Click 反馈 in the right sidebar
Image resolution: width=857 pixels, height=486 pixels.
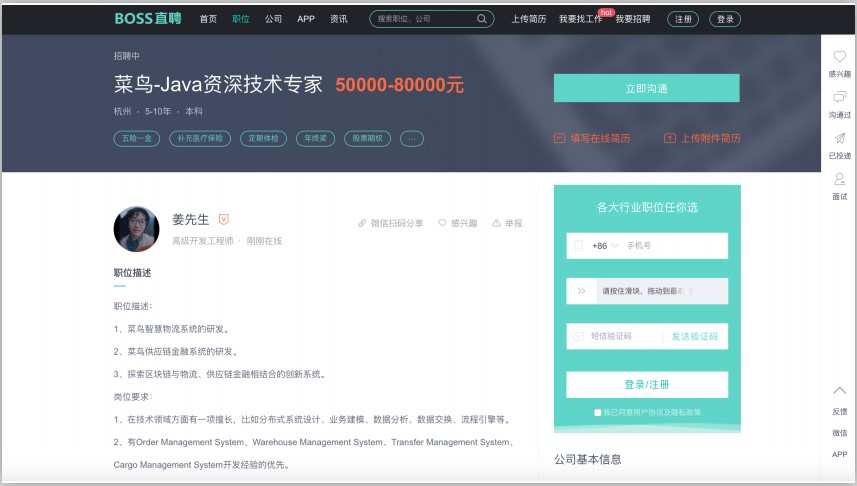[x=840, y=412]
